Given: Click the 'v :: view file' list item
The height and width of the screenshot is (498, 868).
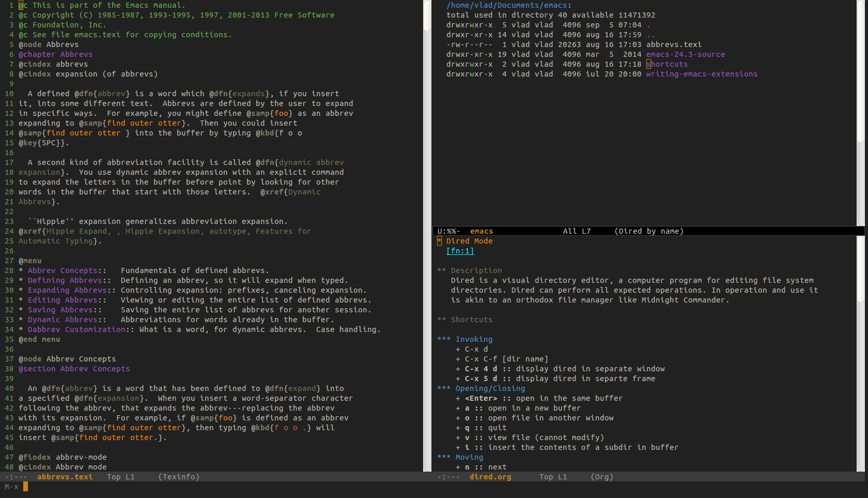Looking at the screenshot, I should [530, 437].
